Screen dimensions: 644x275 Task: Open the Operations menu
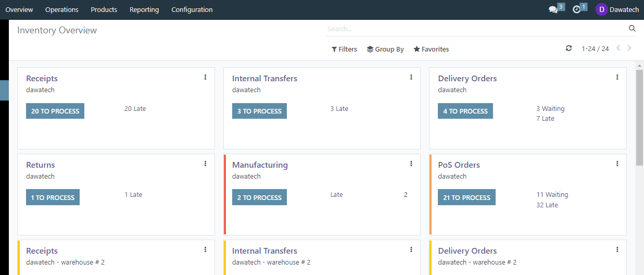coord(62,9)
